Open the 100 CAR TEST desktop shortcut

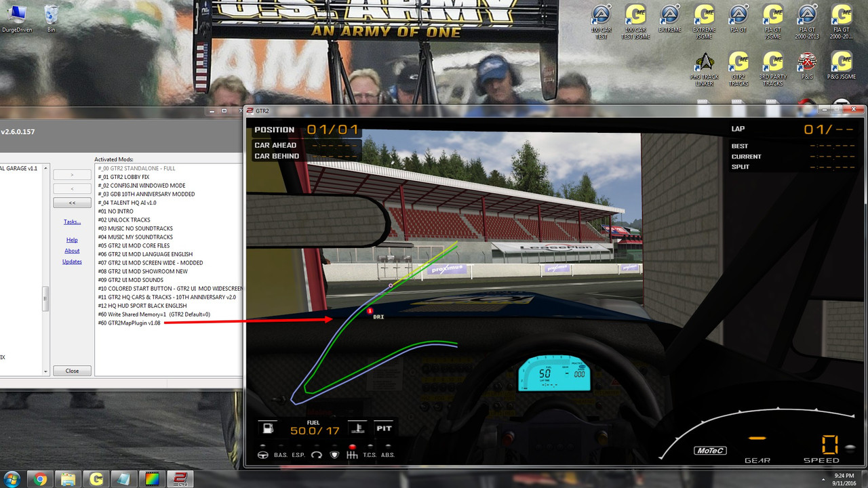coord(601,22)
